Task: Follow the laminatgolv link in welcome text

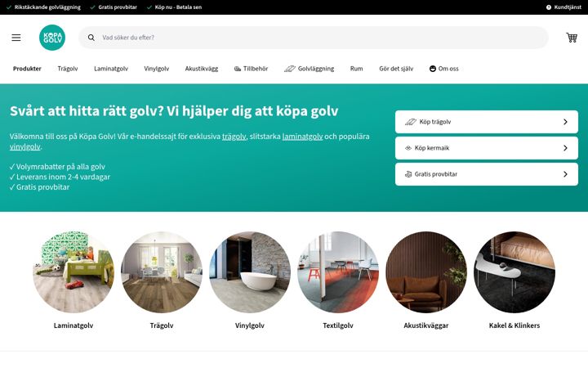Action: [x=302, y=137]
